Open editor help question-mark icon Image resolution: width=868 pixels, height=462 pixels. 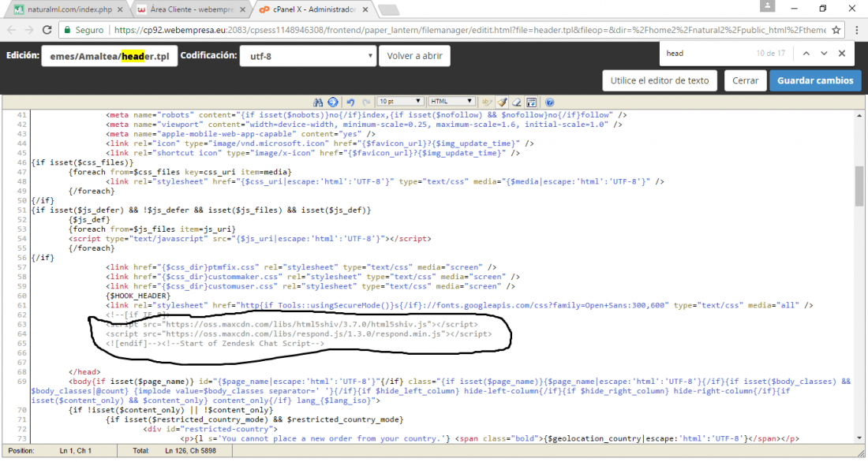(x=549, y=102)
